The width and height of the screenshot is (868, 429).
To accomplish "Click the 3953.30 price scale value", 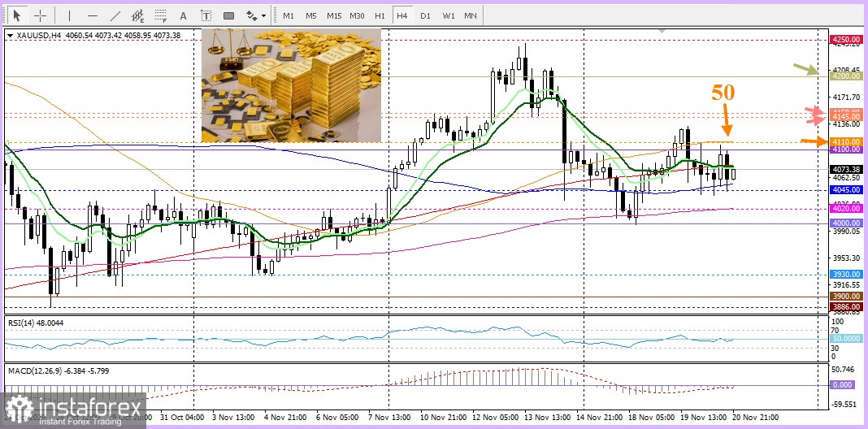I will pos(845,258).
